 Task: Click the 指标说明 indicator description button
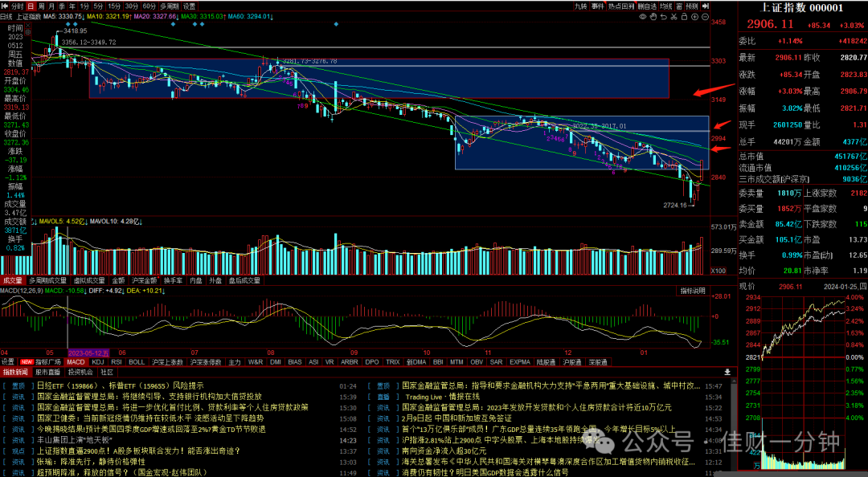click(693, 291)
